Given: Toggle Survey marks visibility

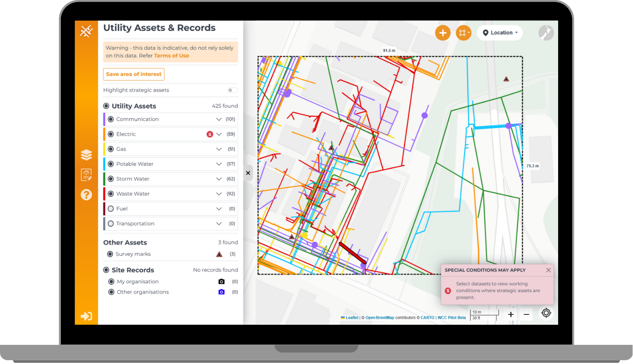Looking at the screenshot, I should pos(110,254).
